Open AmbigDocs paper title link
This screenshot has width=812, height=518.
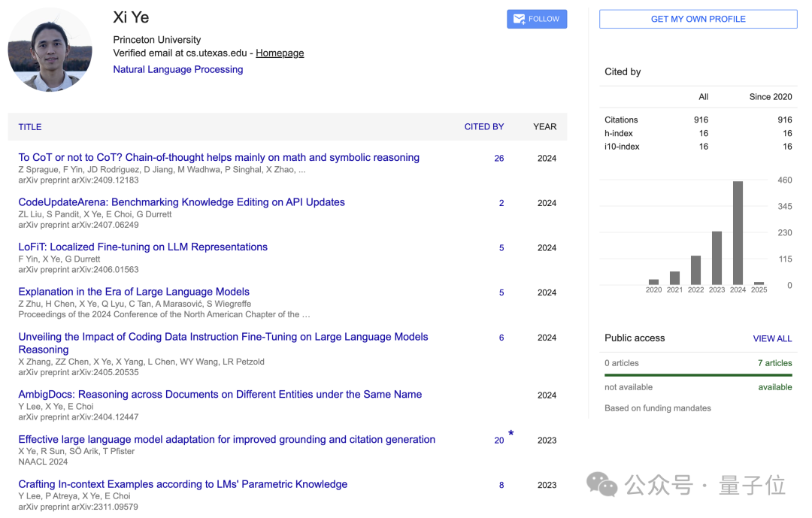pos(220,395)
